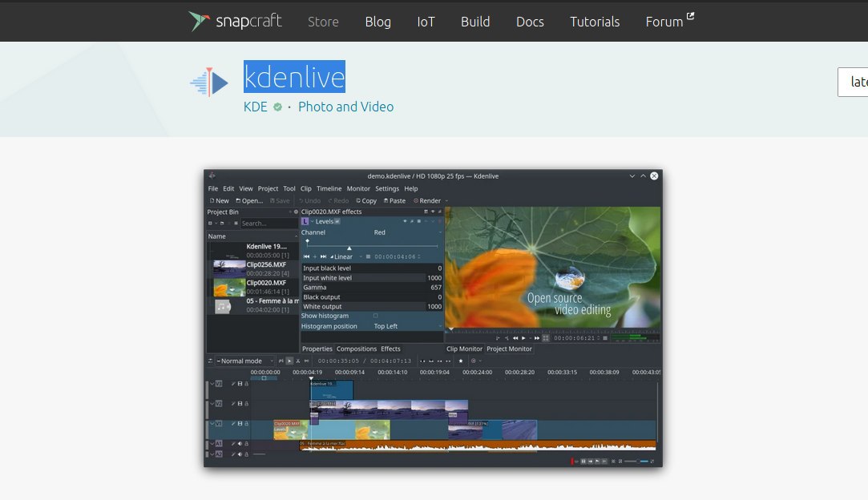Click the kdenlive app icon beside the title

coord(209,82)
